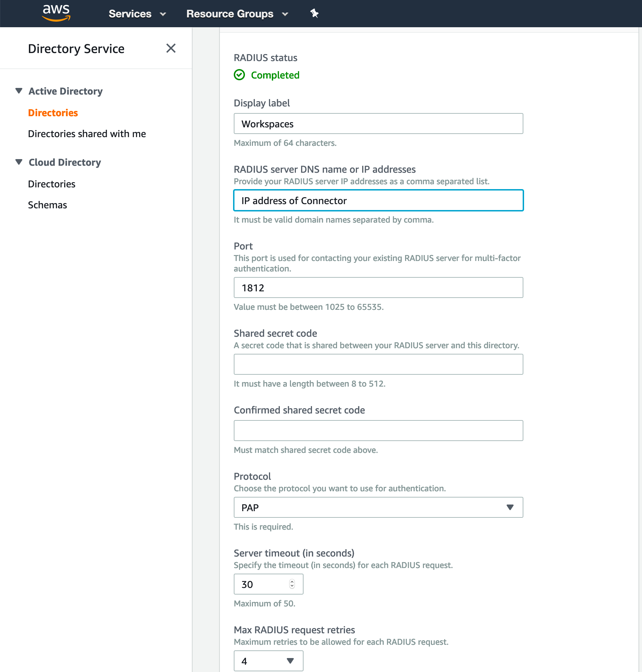642x672 pixels.
Task: Collapse the Cloud Directory section
Action: pyautogui.click(x=19, y=162)
